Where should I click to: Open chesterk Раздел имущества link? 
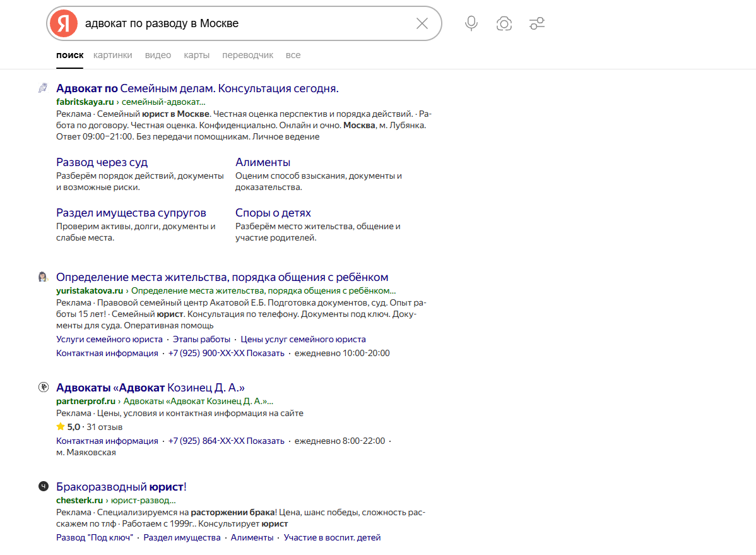click(182, 537)
